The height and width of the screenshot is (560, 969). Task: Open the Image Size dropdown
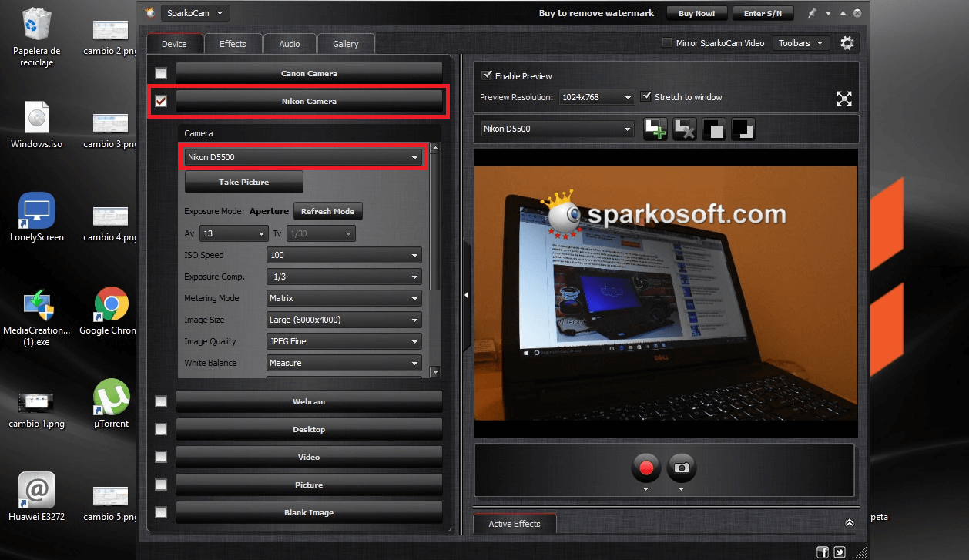tap(344, 320)
